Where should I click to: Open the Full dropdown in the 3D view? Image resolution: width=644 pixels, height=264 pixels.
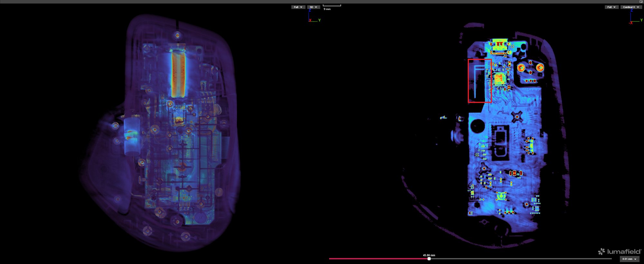pos(298,7)
